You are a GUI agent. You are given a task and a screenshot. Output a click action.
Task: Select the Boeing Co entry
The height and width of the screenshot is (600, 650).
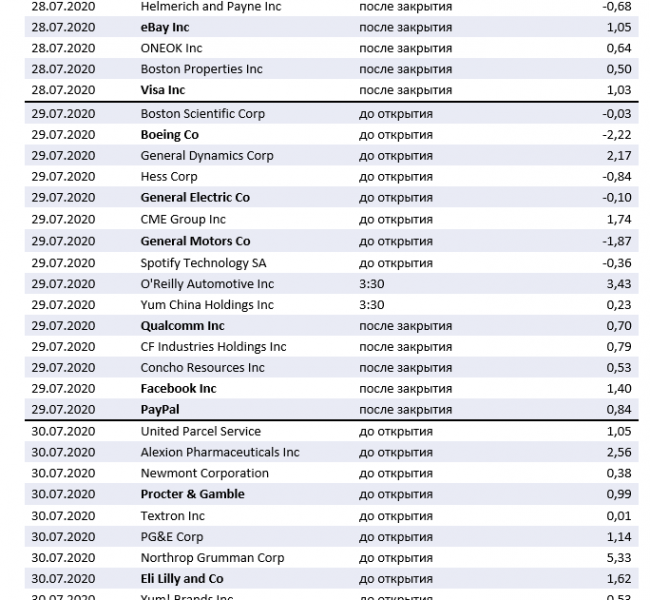click(x=170, y=135)
